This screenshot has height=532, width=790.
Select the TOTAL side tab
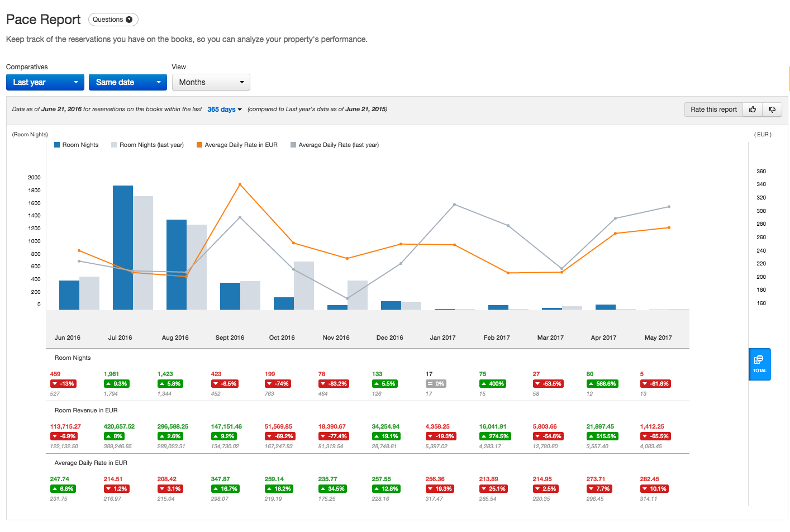coord(759,364)
